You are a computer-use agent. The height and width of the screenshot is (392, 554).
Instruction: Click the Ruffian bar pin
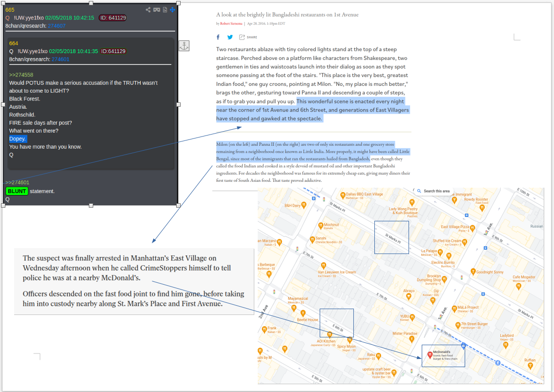tap(530, 365)
